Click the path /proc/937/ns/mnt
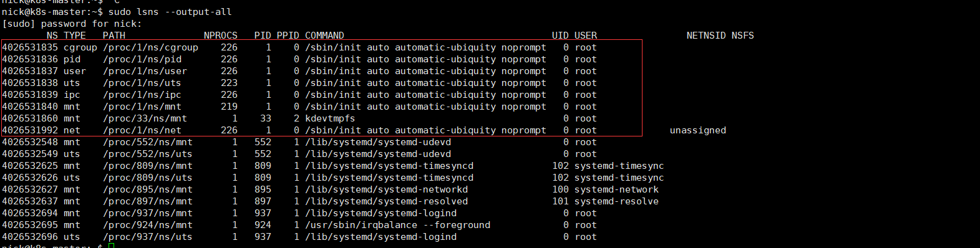 click(148, 213)
